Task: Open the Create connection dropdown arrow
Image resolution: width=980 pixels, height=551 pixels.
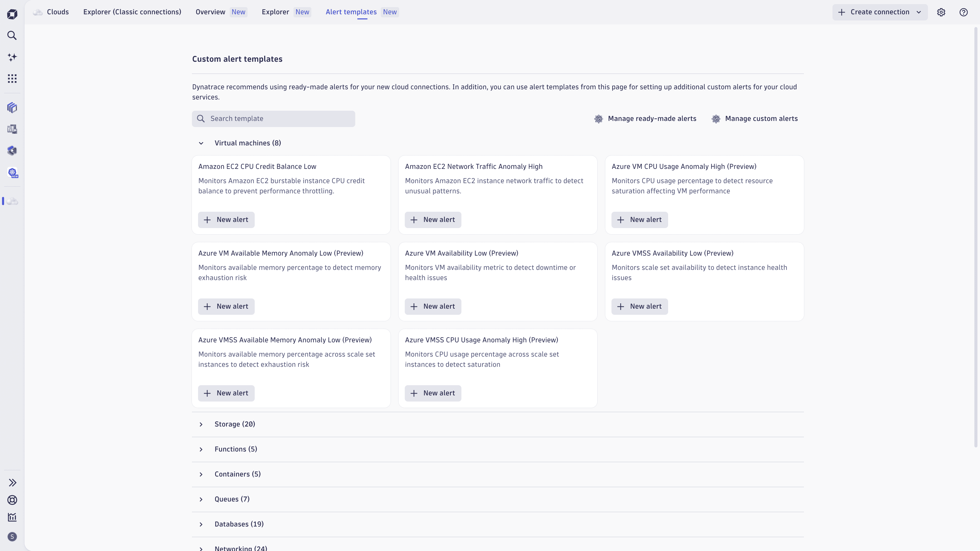Action: (919, 12)
